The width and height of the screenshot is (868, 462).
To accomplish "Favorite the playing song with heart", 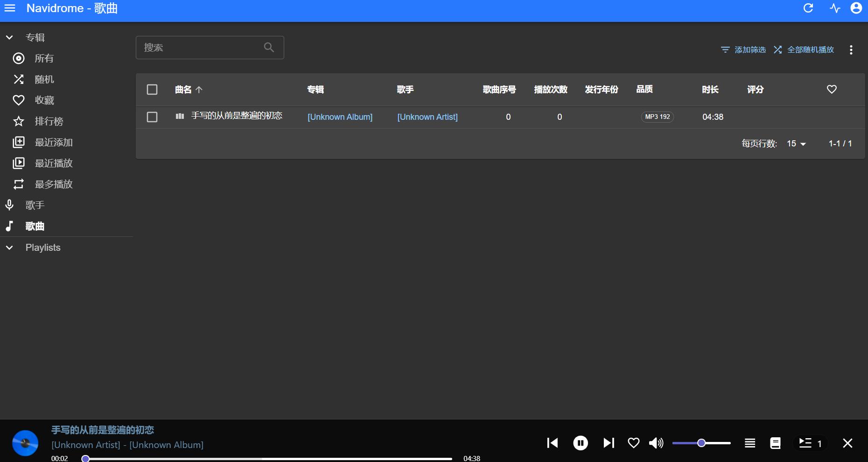I will click(x=634, y=443).
